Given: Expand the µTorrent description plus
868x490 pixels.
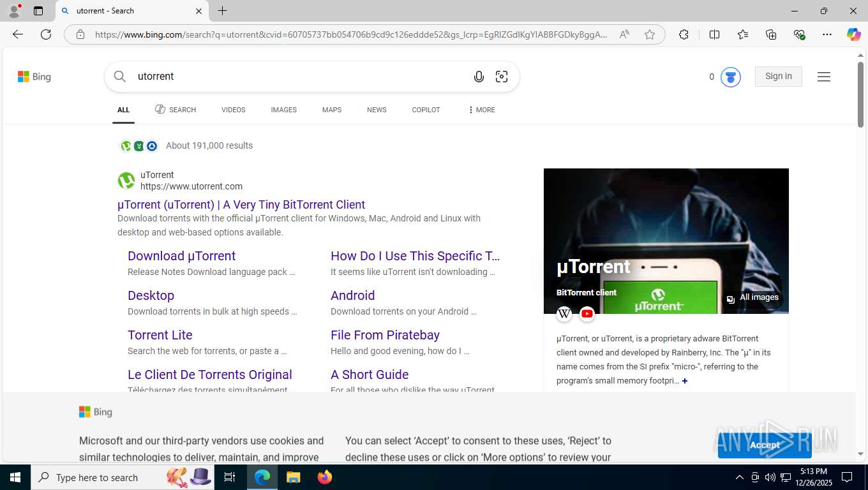Looking at the screenshot, I should [685, 381].
